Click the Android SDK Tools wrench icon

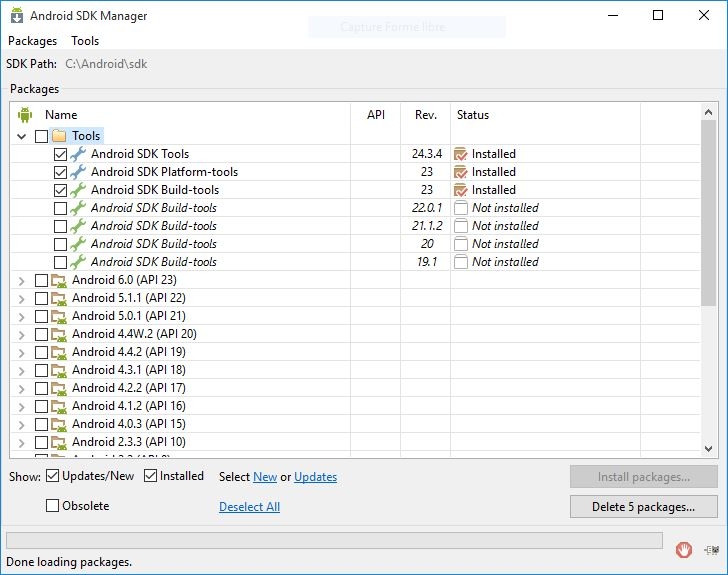click(78, 154)
